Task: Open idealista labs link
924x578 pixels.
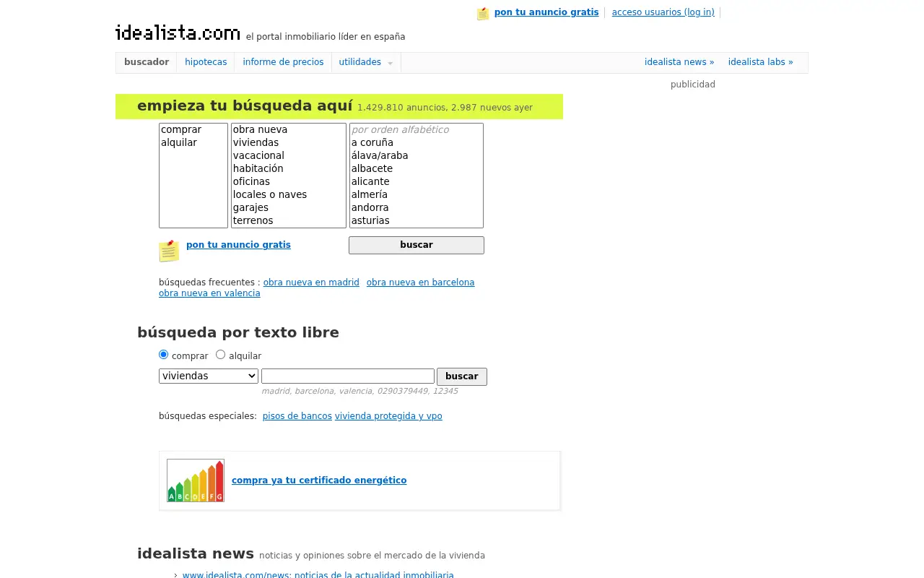Action: [x=760, y=62]
